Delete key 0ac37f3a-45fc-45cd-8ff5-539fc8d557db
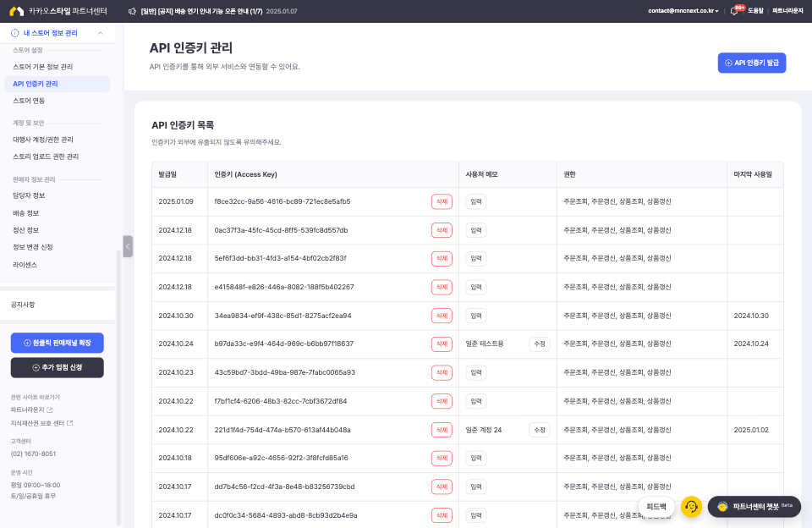 (x=442, y=230)
